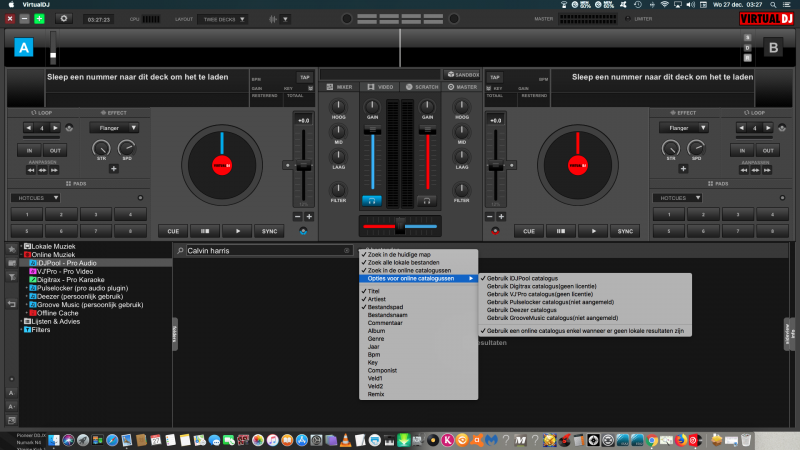
Task: Click deck B SYNC button
Action: point(625,231)
